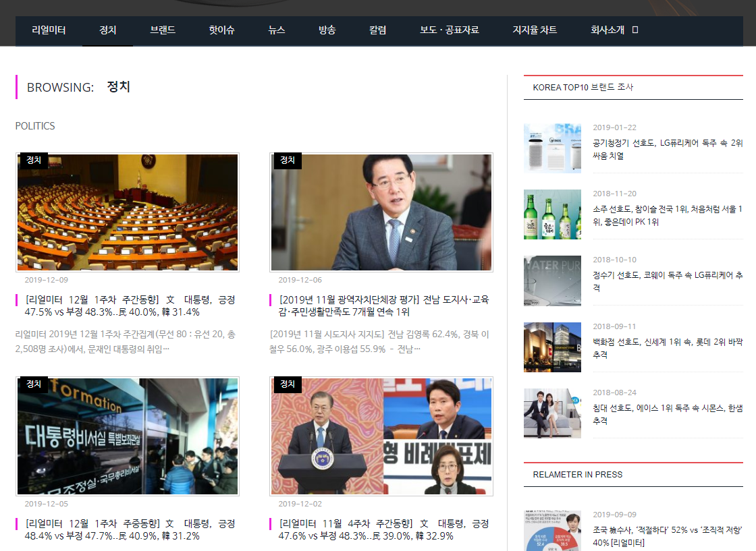Go to the 핫이슈 section

point(221,30)
